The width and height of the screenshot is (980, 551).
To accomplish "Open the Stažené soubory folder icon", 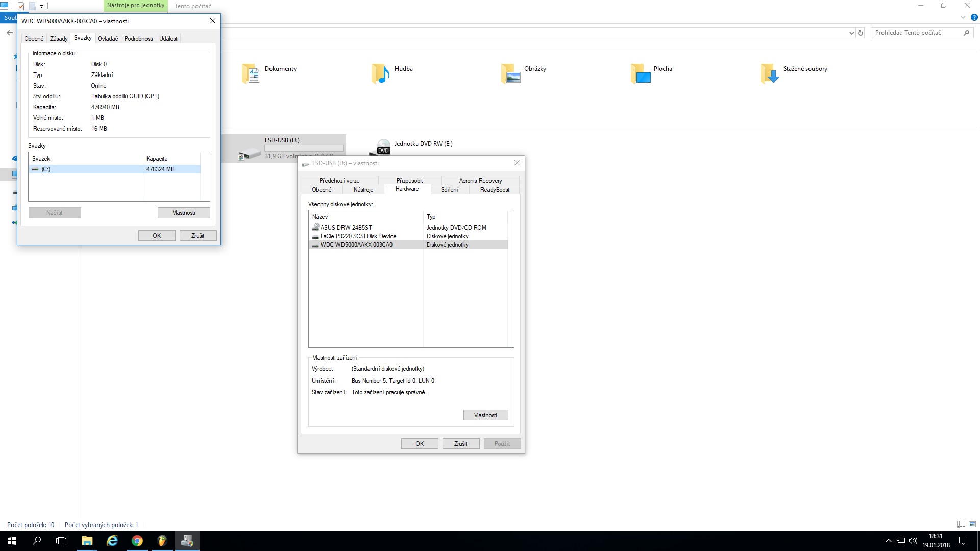I will (x=769, y=73).
